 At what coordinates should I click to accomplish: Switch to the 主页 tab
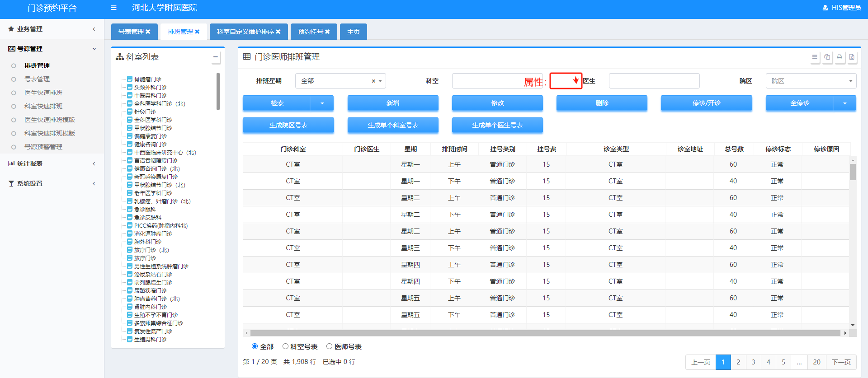coord(354,32)
